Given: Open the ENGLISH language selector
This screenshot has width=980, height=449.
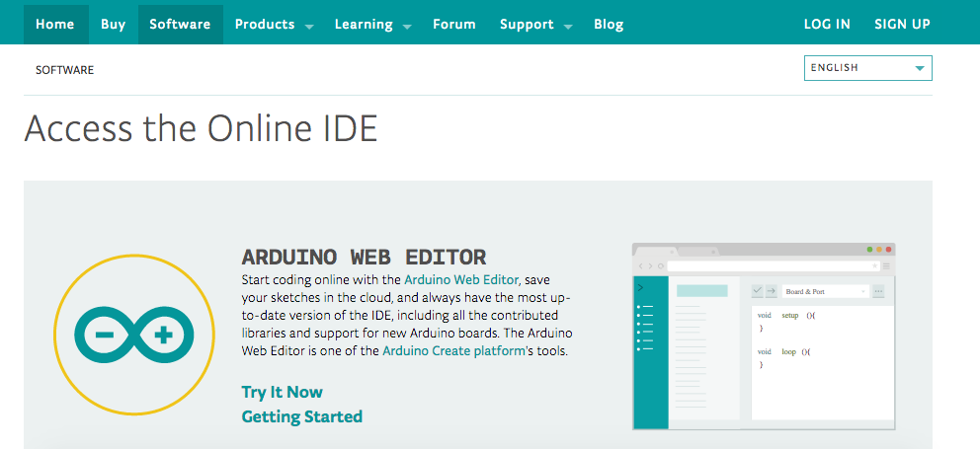Looking at the screenshot, I should pos(867,68).
